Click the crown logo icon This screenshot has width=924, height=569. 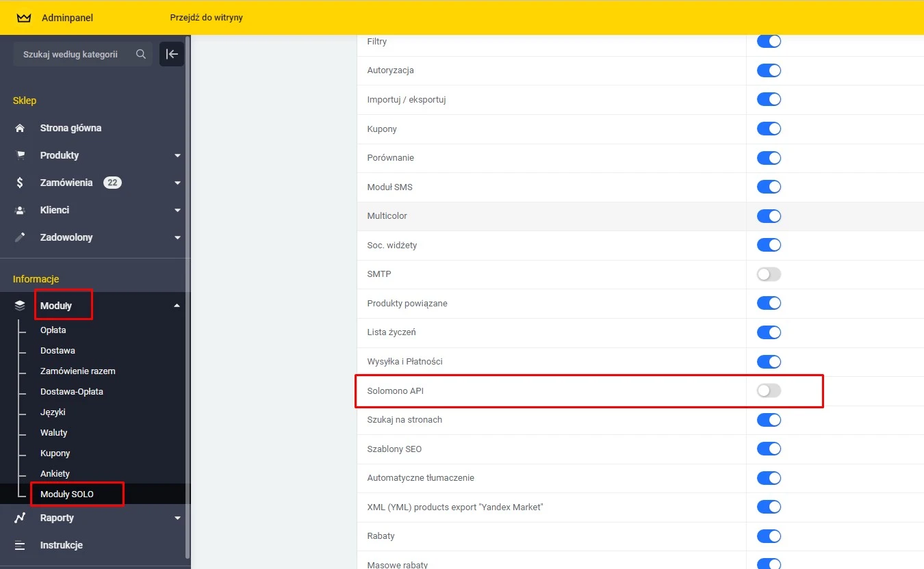(x=24, y=18)
